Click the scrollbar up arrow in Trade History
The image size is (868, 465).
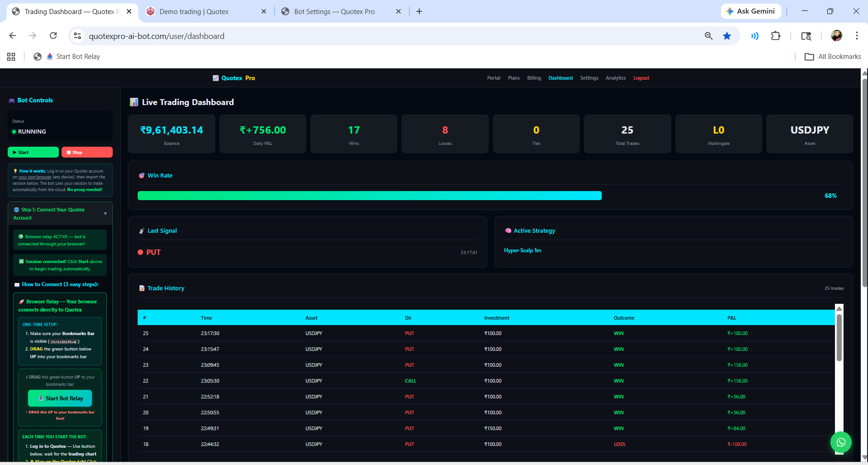pyautogui.click(x=839, y=308)
